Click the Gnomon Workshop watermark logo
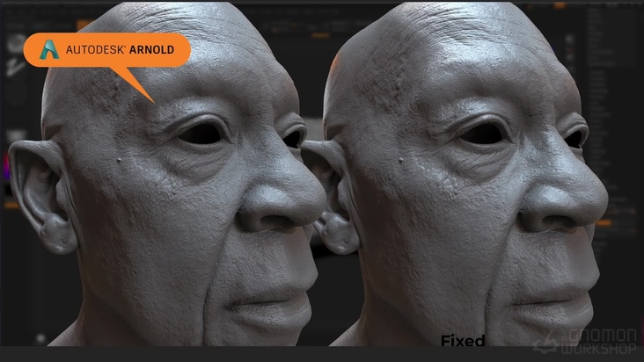The height and width of the screenshot is (362, 644). coord(589,343)
